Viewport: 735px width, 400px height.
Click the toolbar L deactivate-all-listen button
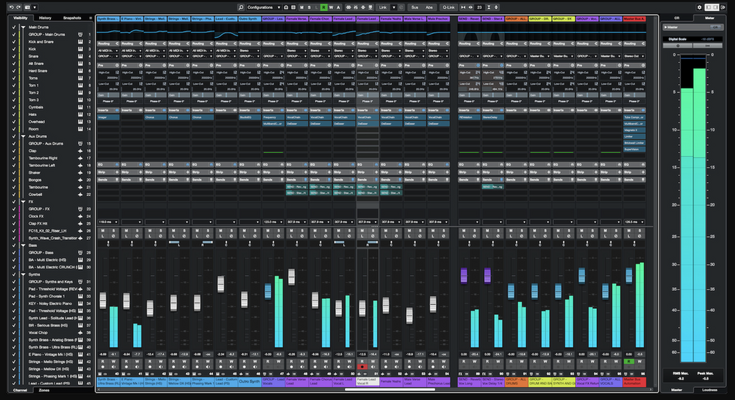coord(316,8)
